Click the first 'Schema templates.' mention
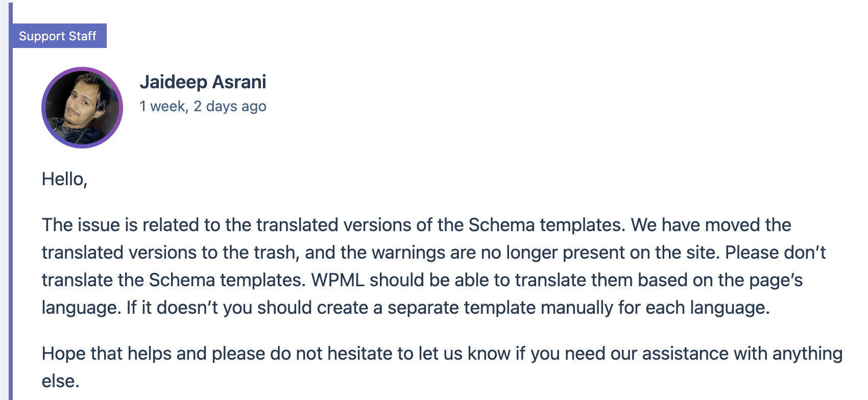 click(x=547, y=225)
